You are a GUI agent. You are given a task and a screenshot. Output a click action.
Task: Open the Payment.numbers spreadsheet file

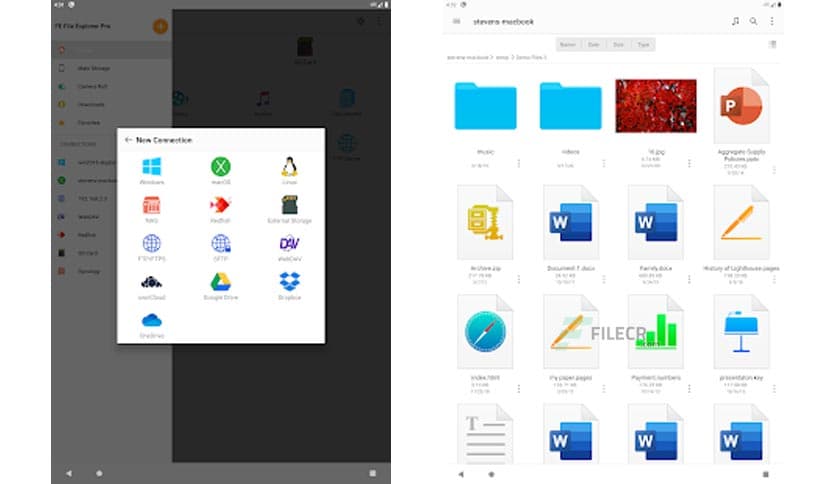[656, 332]
